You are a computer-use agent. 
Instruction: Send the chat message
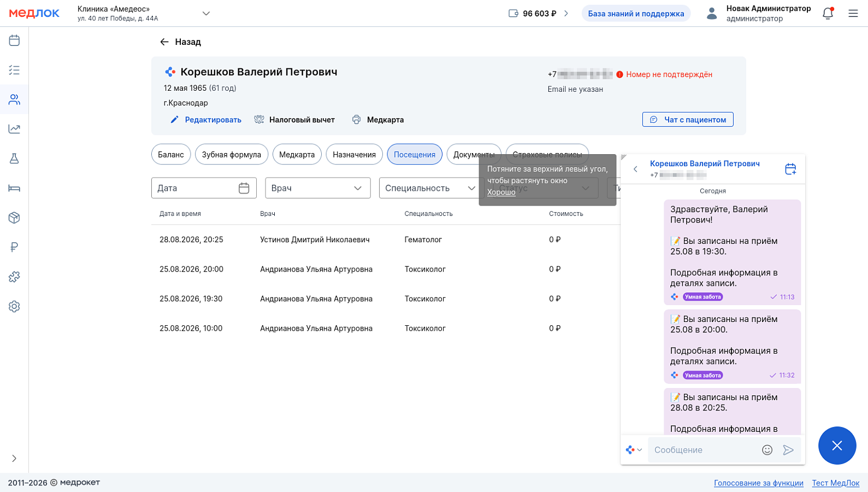(x=788, y=450)
